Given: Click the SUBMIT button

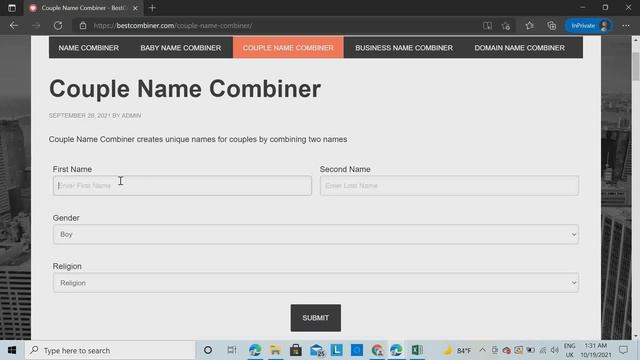Looking at the screenshot, I should (316, 318).
